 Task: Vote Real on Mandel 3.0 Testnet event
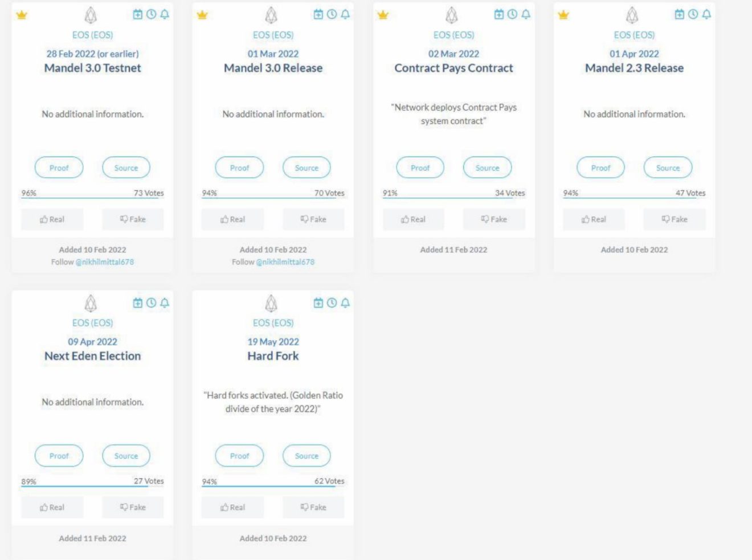click(x=52, y=219)
